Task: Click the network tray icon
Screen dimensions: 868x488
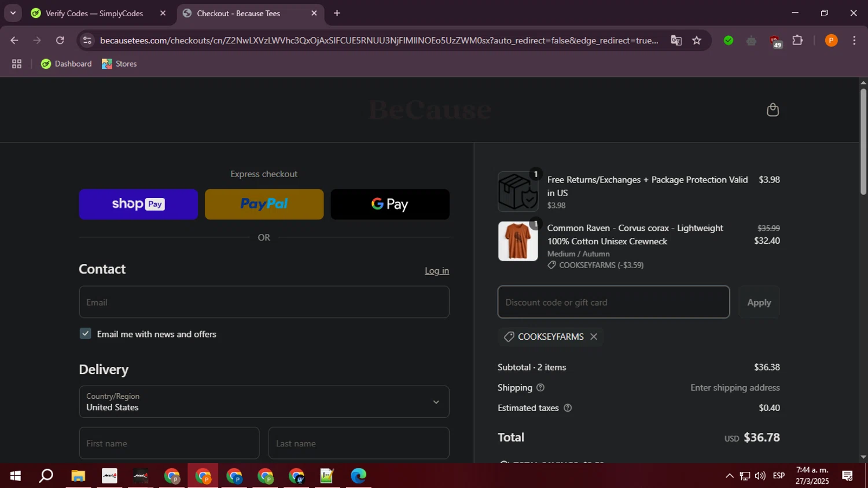Action: point(745,476)
